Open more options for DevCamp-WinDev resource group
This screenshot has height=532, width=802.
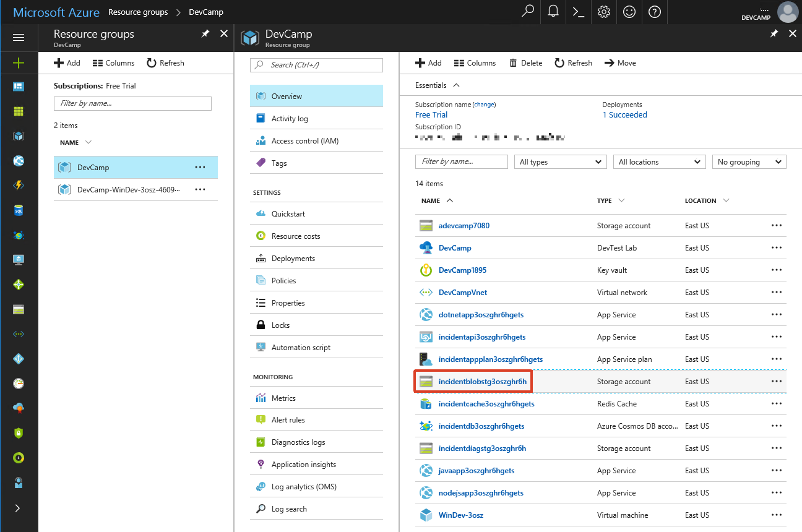[200, 189]
